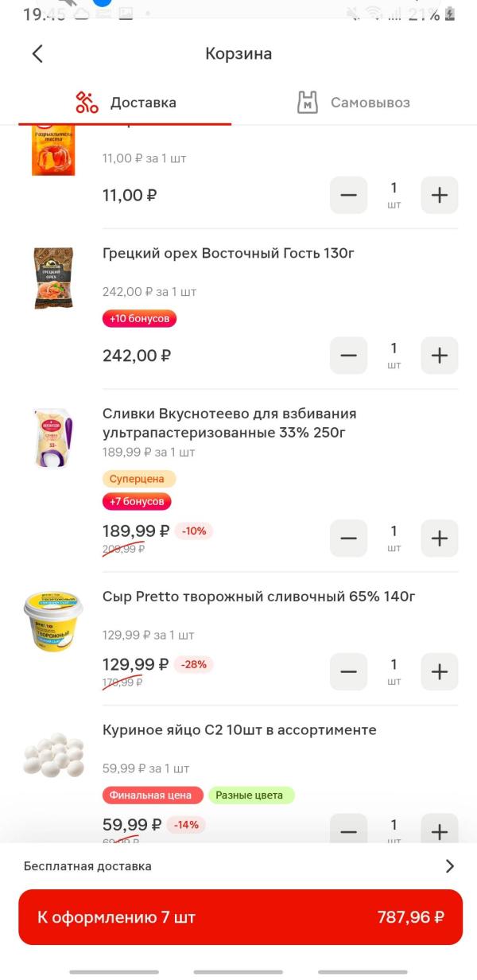Add one more Куриное яйцо С2
This screenshot has width=477, height=980.
[439, 831]
